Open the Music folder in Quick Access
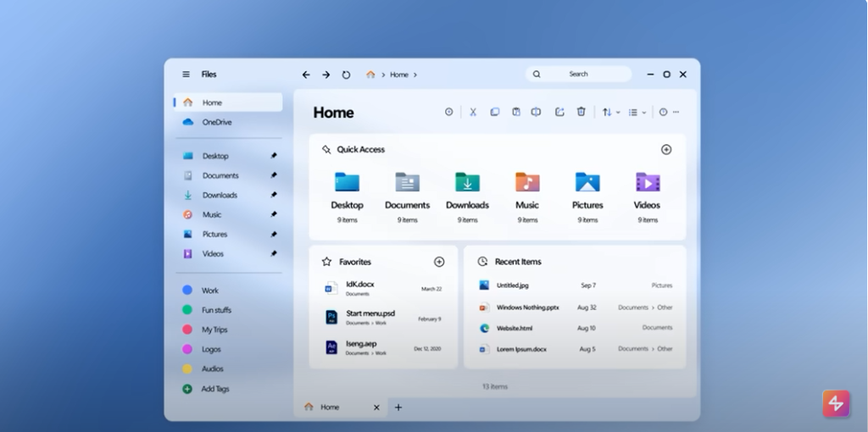868x432 pixels. [x=527, y=197]
